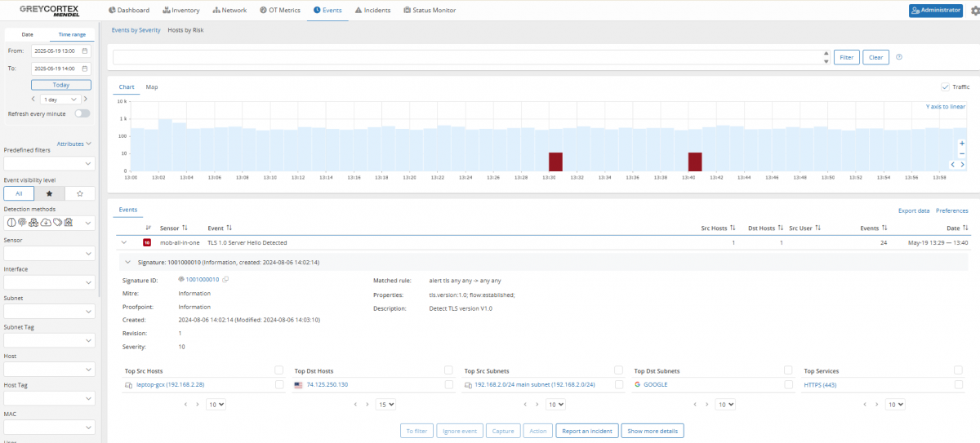Sort the Event column
The height and width of the screenshot is (443, 980).
pos(229,228)
